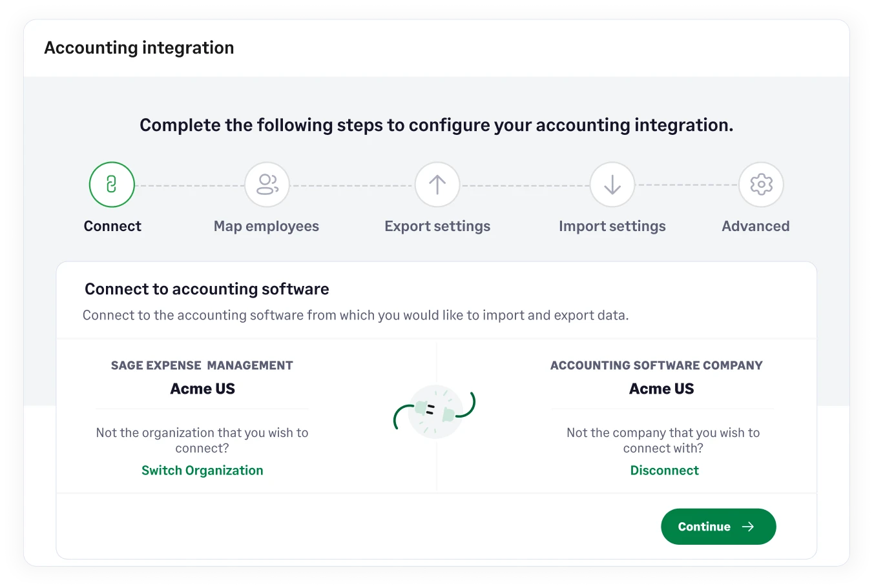Viewport: 874px width, 588px height.
Task: Click the Advanced gear icon
Action: pyautogui.click(x=761, y=184)
